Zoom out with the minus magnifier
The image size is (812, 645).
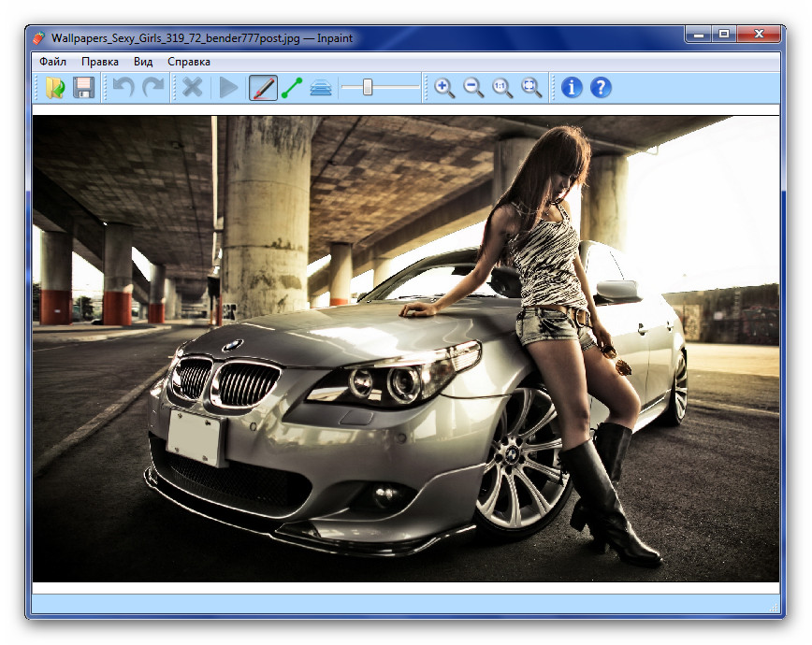tap(473, 88)
